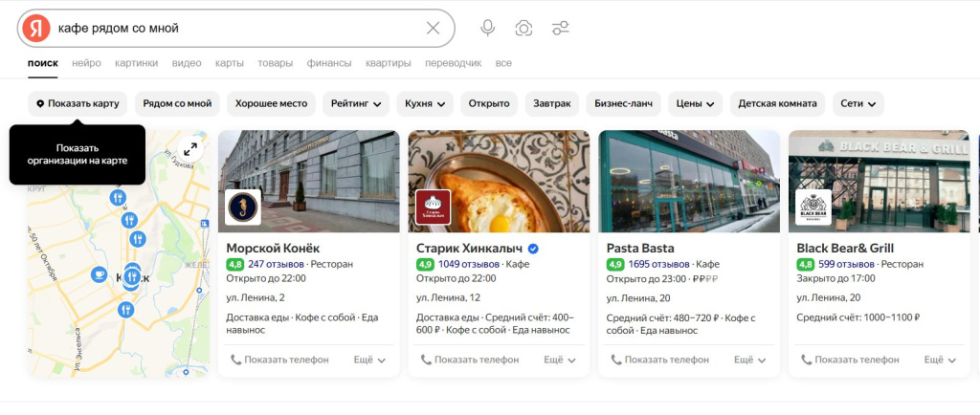
Task: Expand the map to fullscreen
Action: pos(190,148)
